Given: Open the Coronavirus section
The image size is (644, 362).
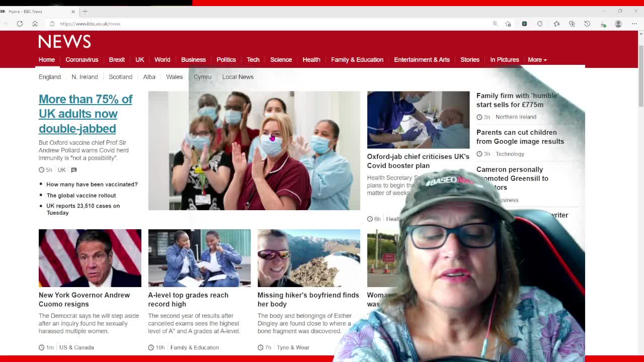Looking at the screenshot, I should [x=82, y=60].
